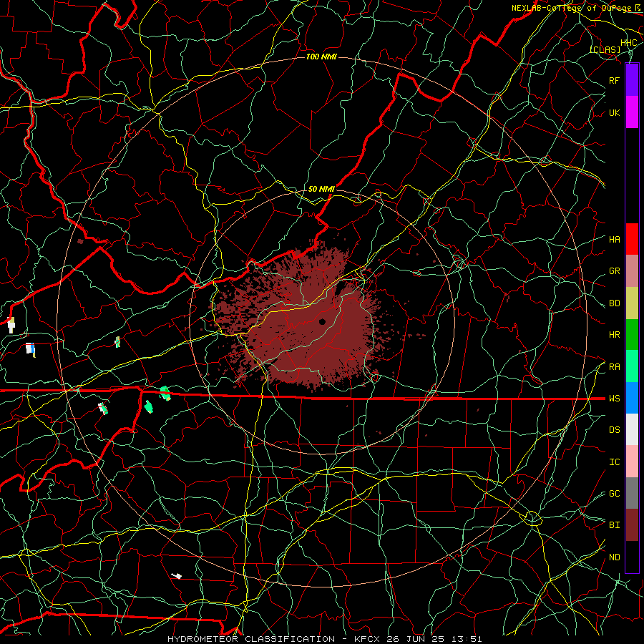
Task: Click the UK legend label
Action: click(x=614, y=112)
